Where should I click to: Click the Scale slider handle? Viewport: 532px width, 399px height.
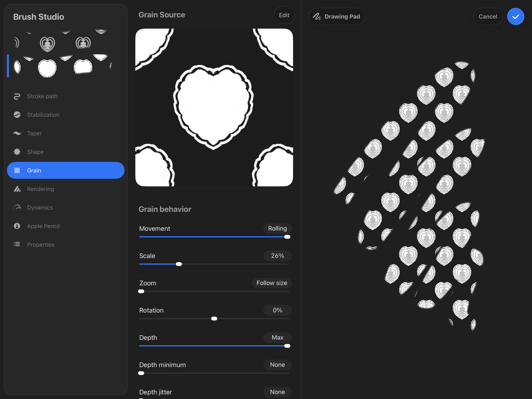pos(179,264)
